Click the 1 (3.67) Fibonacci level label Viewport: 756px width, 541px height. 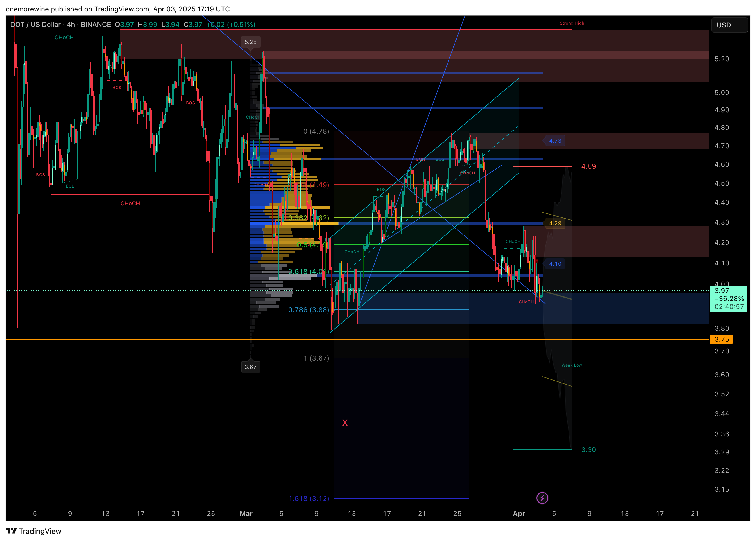[x=316, y=358]
